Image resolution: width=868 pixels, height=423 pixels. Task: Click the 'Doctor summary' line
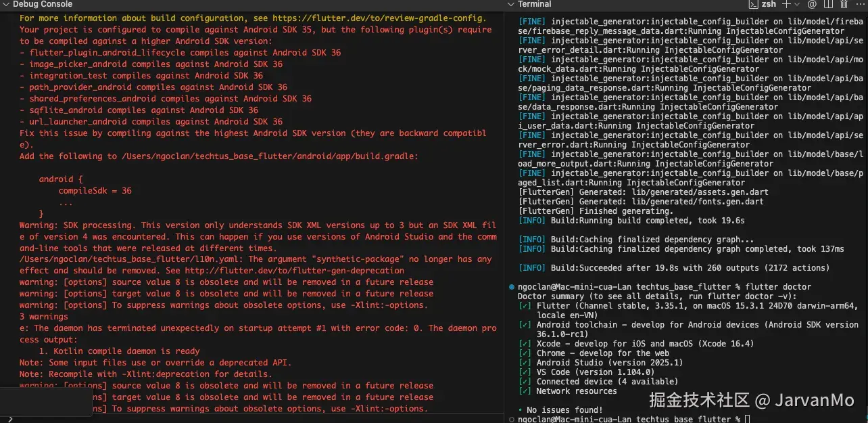[657, 296]
